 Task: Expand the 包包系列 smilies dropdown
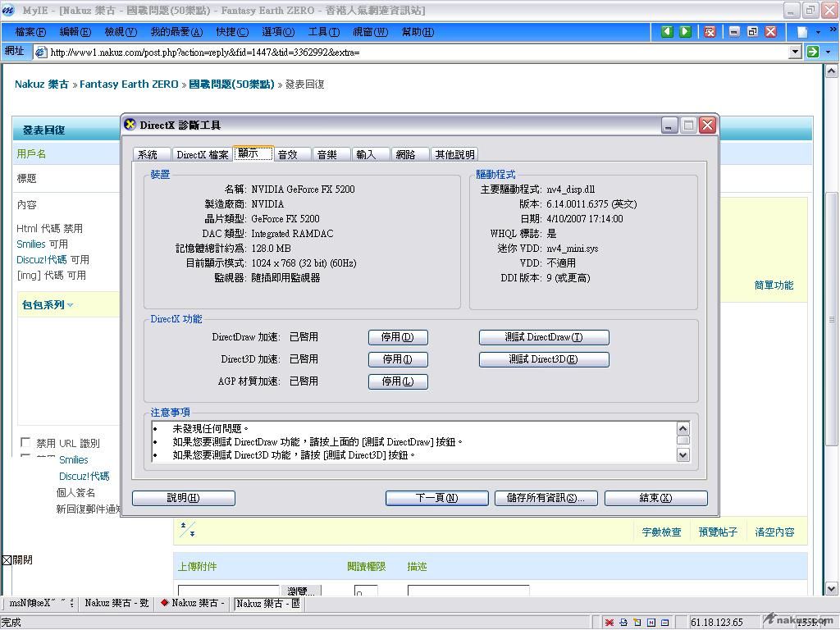[x=71, y=305]
